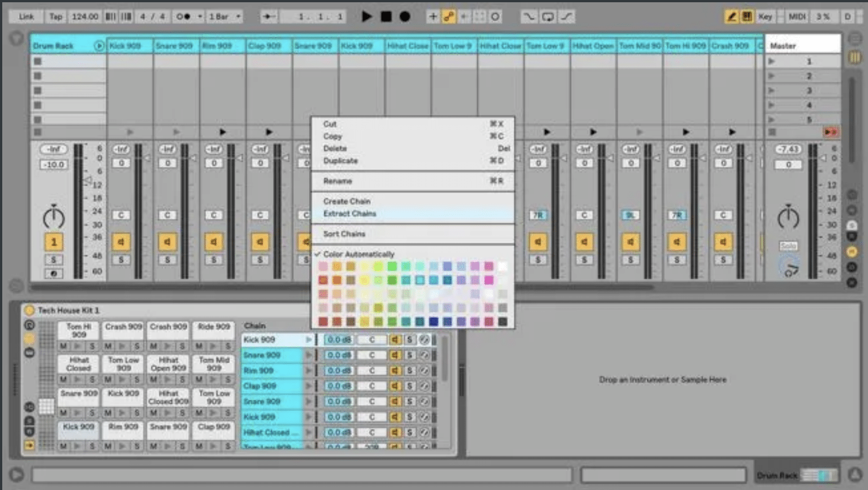868x490 pixels.
Task: Toggle the MIDI map mode switch
Action: [797, 16]
